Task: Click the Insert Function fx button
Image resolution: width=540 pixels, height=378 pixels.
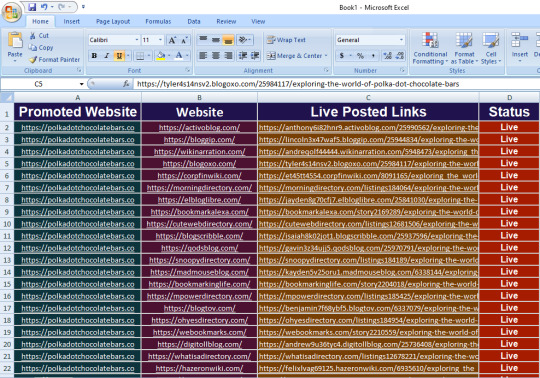Action: click(x=126, y=84)
